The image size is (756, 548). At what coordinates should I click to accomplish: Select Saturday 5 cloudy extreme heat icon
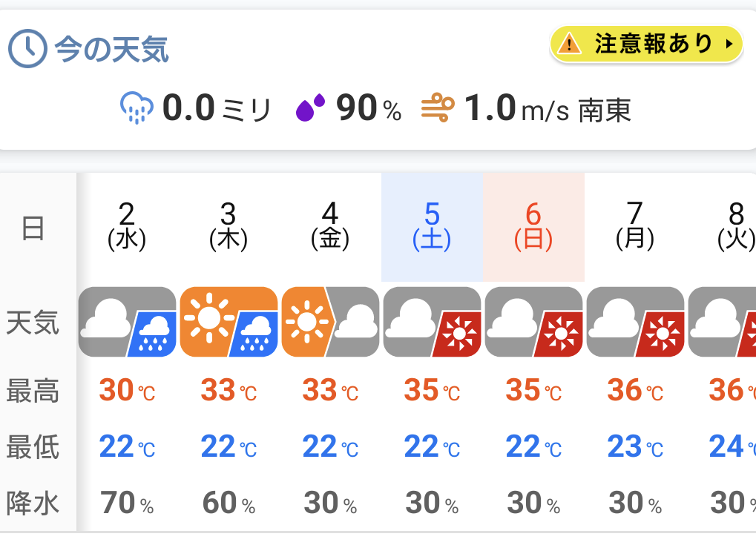432,322
